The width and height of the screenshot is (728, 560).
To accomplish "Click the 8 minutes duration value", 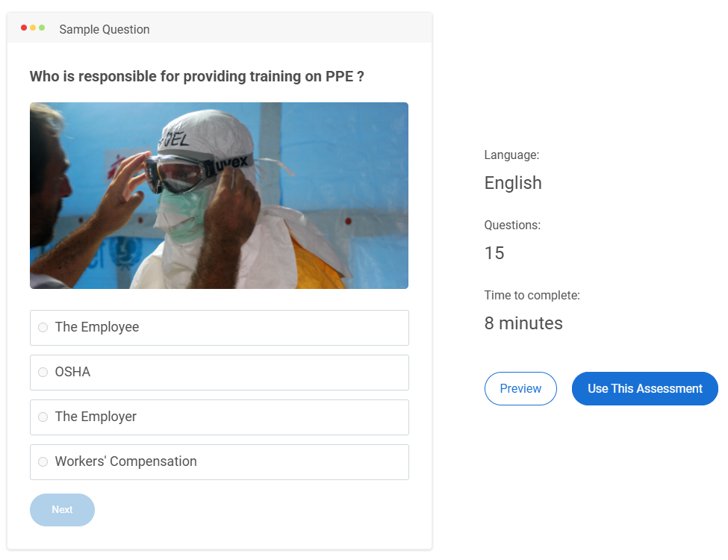I will 523,323.
